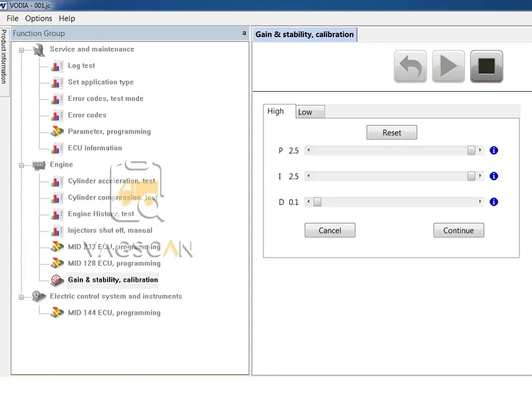532x399 pixels.
Task: Select the Gain & stability, calibration tab
Action: pos(305,35)
